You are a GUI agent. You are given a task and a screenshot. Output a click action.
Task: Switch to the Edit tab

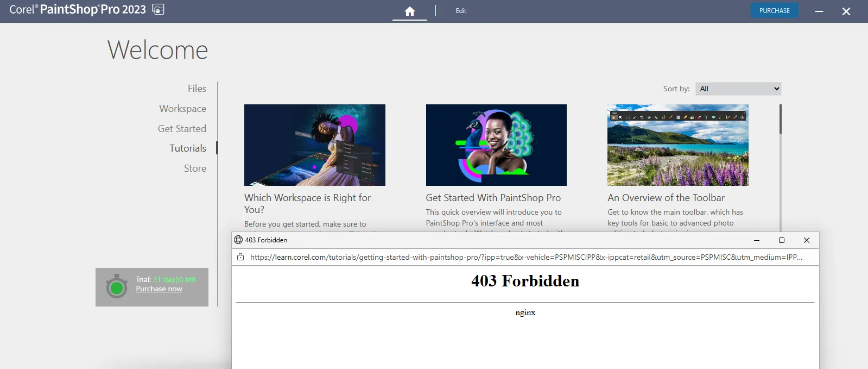tap(461, 11)
